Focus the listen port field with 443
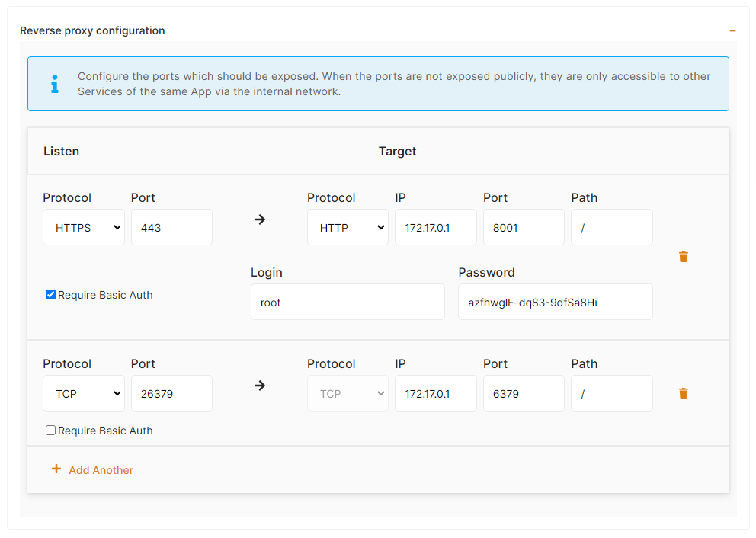 pyautogui.click(x=171, y=227)
